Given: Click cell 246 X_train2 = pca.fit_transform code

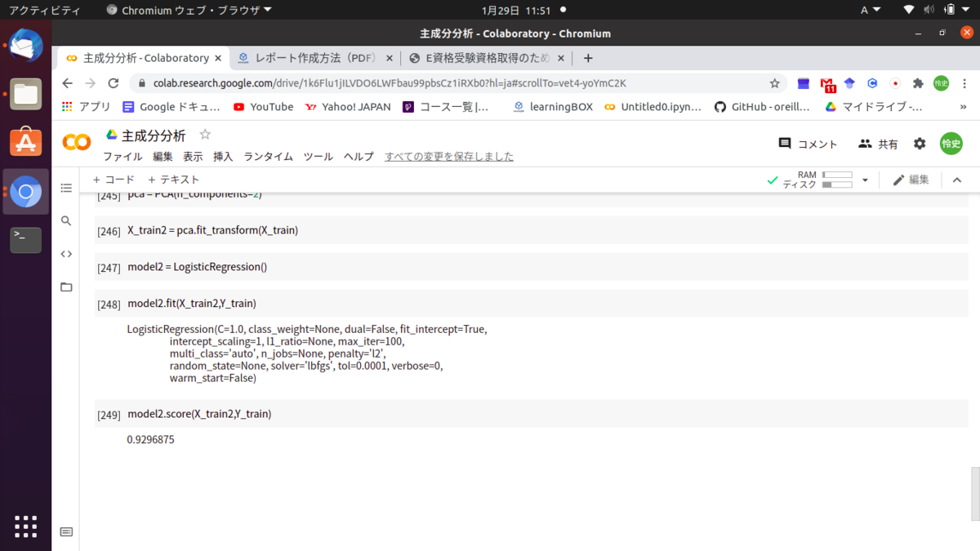Looking at the screenshot, I should pyautogui.click(x=212, y=230).
